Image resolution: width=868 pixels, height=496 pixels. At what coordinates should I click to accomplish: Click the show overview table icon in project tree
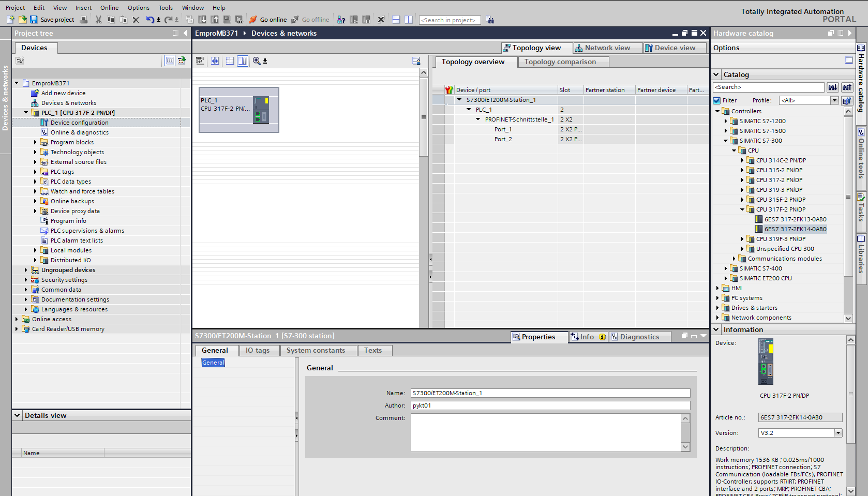170,61
